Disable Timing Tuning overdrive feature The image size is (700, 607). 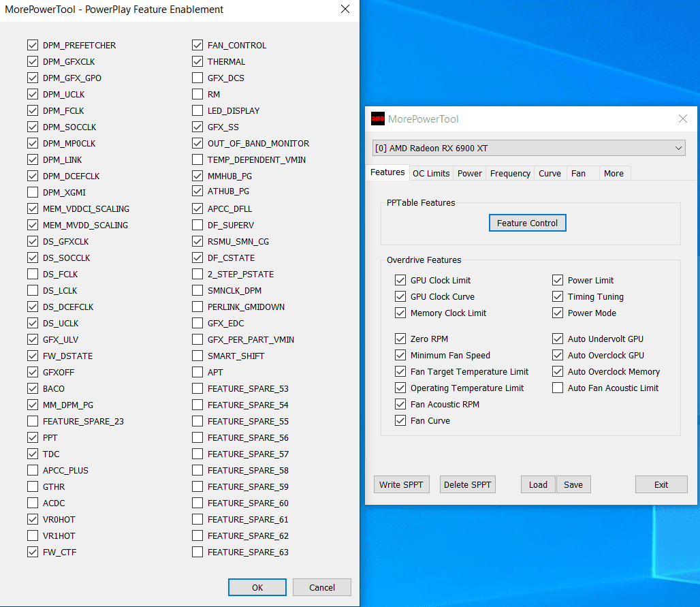click(x=558, y=296)
